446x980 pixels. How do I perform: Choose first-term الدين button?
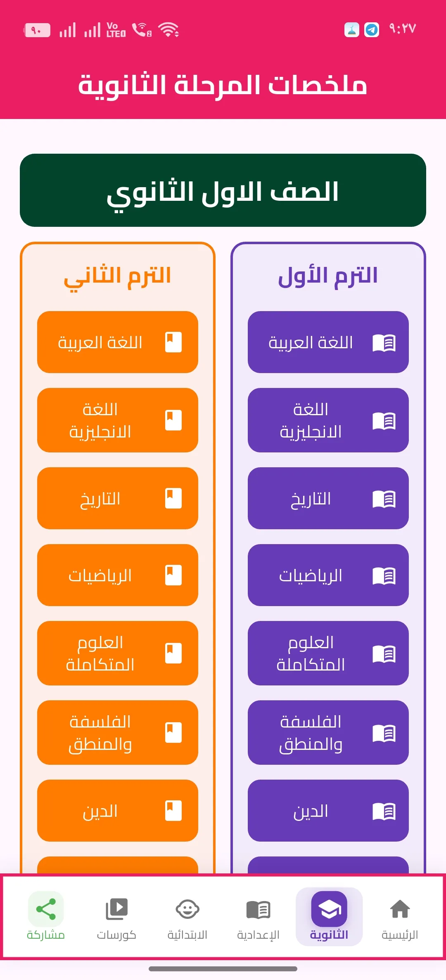[328, 811]
